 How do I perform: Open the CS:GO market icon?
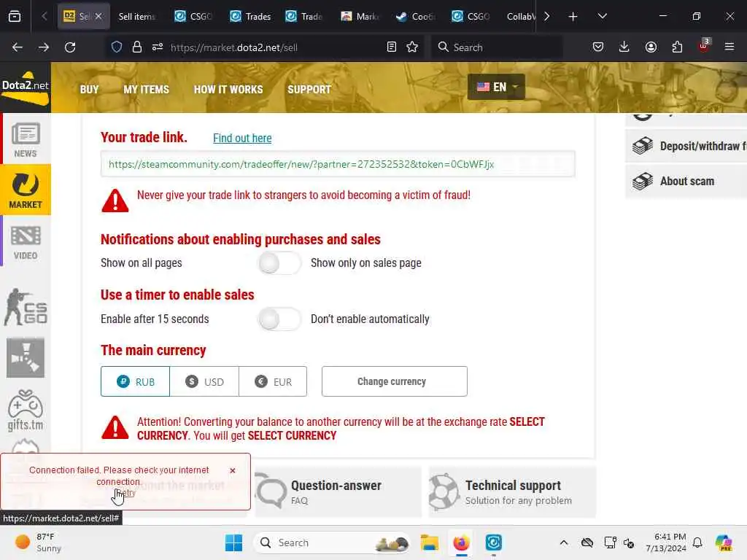[x=26, y=307]
